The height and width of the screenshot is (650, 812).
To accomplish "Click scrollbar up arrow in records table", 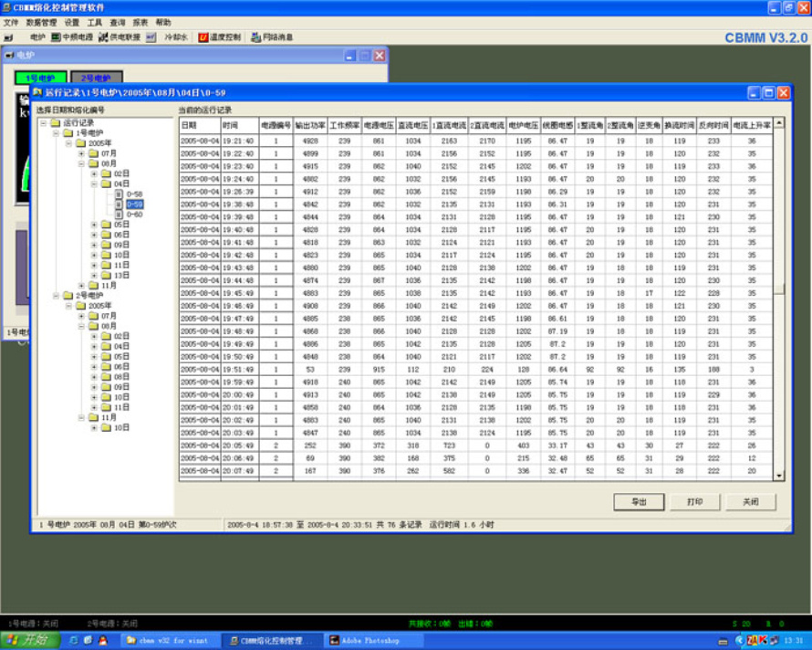I will 779,123.
